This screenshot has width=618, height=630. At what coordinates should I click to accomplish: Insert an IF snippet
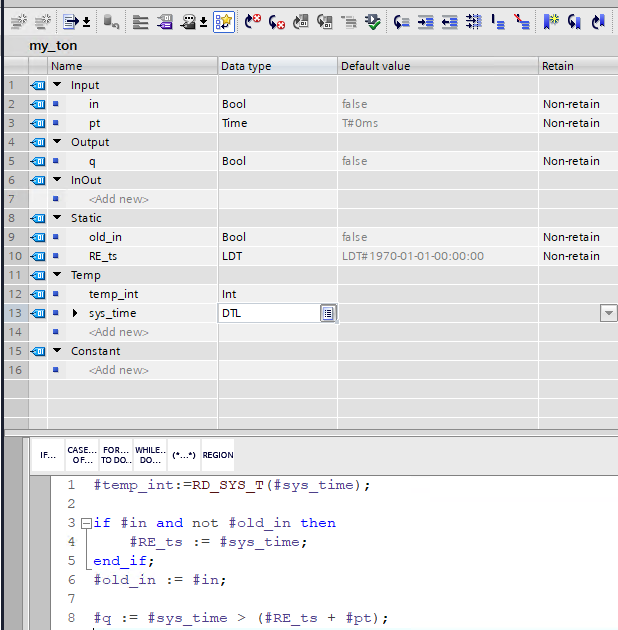48,455
